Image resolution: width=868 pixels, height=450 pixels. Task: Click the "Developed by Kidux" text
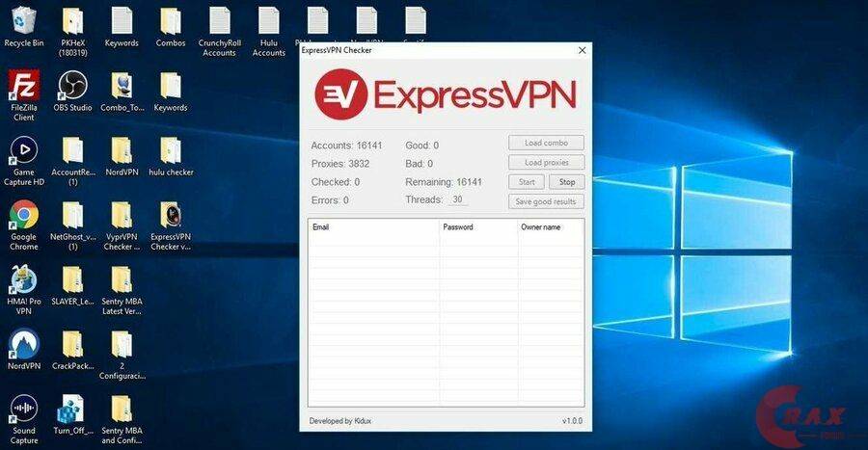pos(339,421)
